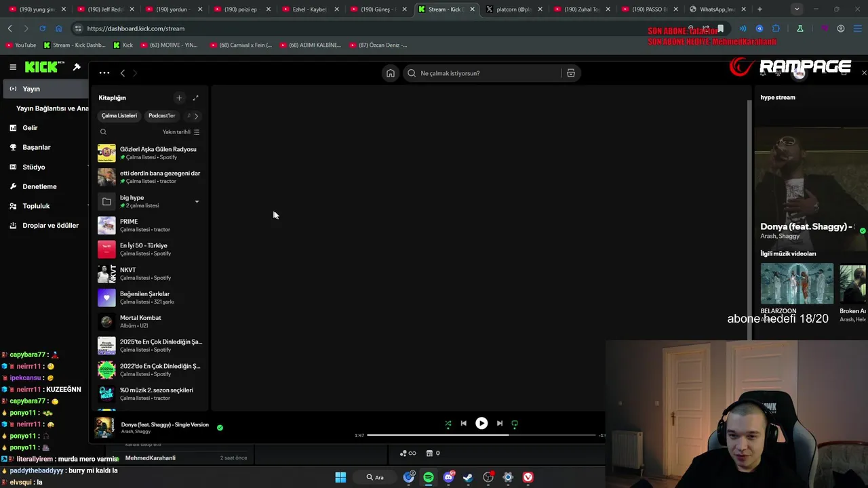
Task: Toggle saved checkmark next to Donya title
Action: (863, 230)
